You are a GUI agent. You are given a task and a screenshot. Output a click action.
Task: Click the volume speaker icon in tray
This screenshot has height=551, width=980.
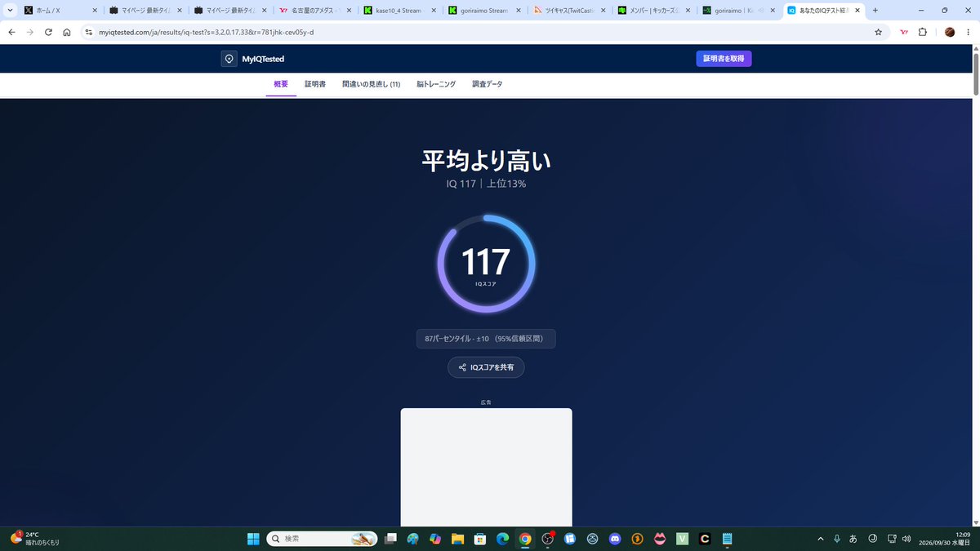point(906,539)
